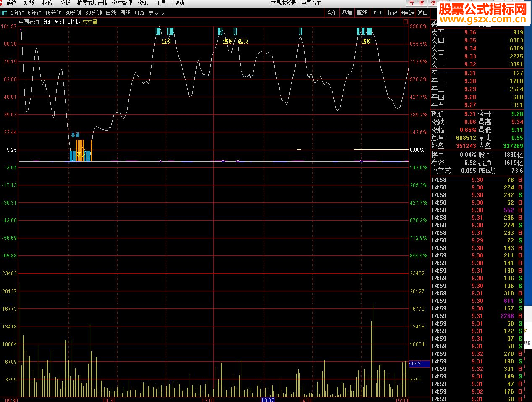This screenshot has width=532, height=402.
Task: Expand more periods with the > arrow
Action: (x=163, y=13)
